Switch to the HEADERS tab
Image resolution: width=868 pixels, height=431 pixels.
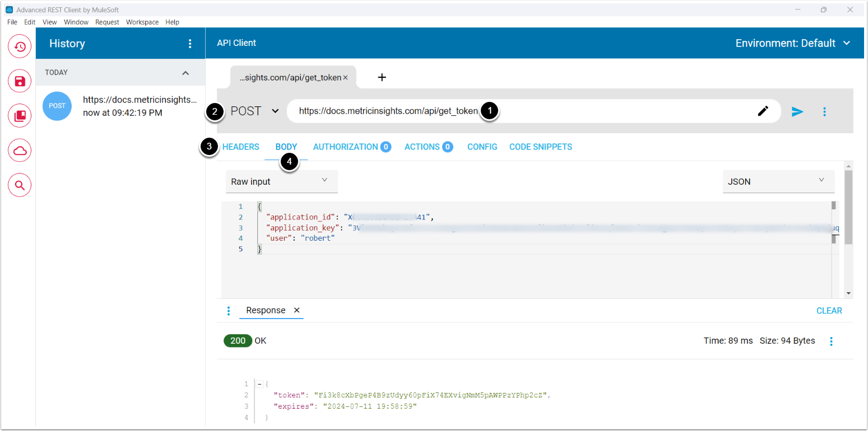click(x=241, y=147)
